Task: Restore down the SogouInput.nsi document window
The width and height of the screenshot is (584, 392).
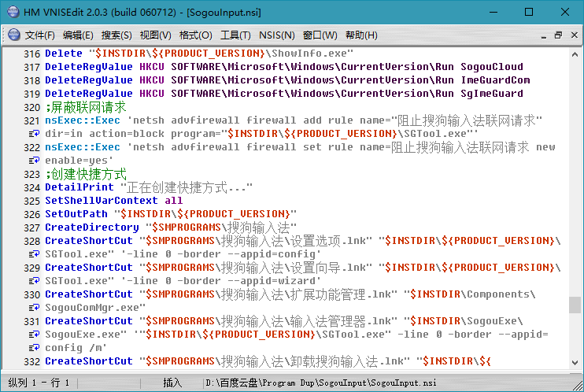Action: click(558, 35)
